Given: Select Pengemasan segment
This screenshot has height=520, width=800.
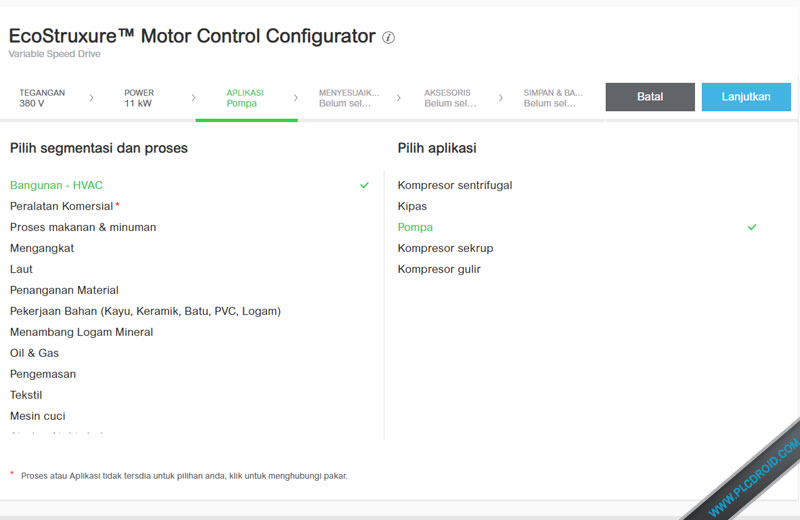Looking at the screenshot, I should 43,374.
